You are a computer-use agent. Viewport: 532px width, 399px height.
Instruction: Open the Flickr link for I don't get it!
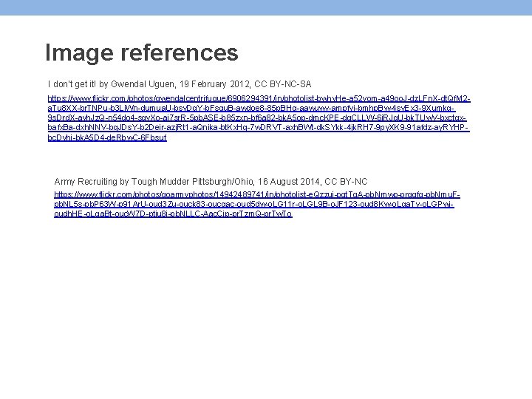click(x=259, y=117)
